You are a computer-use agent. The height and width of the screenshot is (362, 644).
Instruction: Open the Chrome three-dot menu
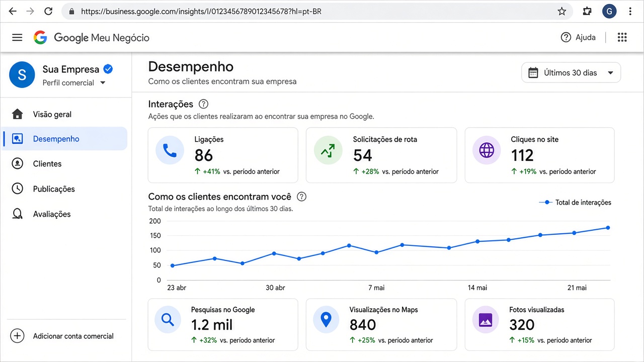click(631, 11)
